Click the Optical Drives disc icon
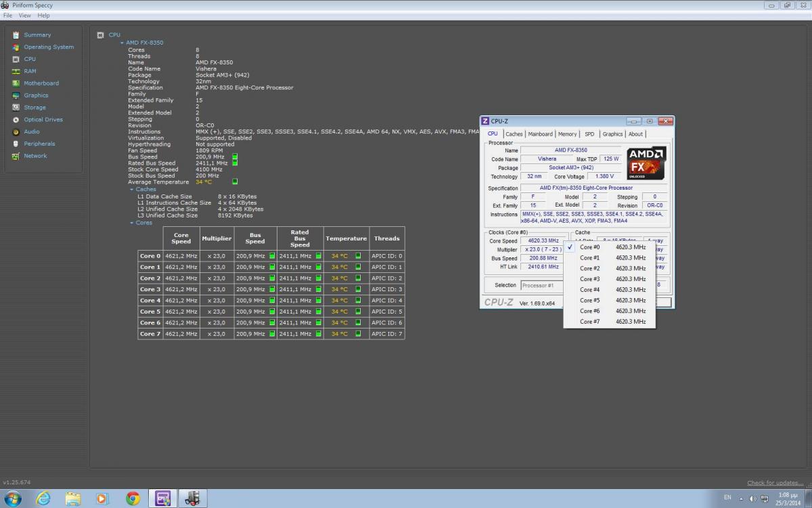812x508 pixels. click(x=16, y=120)
